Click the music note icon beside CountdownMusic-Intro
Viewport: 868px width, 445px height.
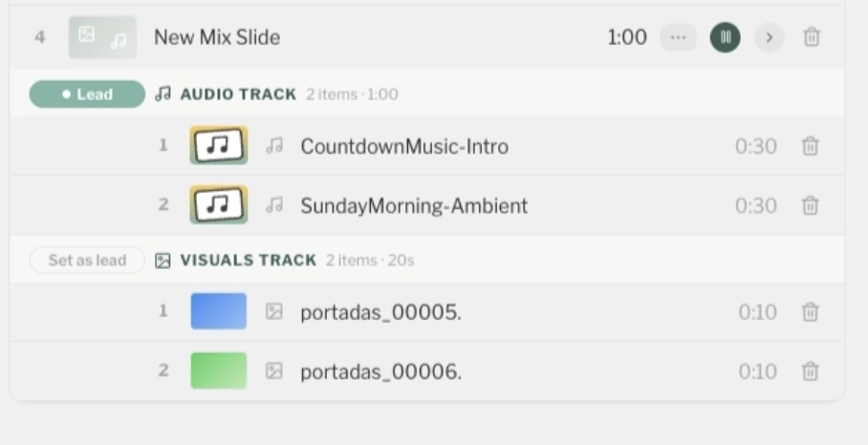274,146
